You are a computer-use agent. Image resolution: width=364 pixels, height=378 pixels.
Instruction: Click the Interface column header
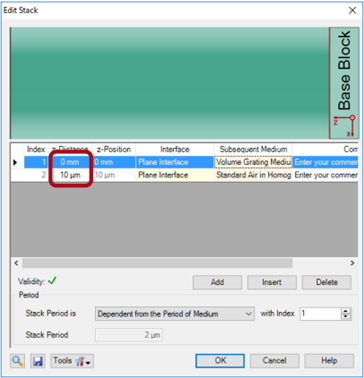pyautogui.click(x=175, y=149)
